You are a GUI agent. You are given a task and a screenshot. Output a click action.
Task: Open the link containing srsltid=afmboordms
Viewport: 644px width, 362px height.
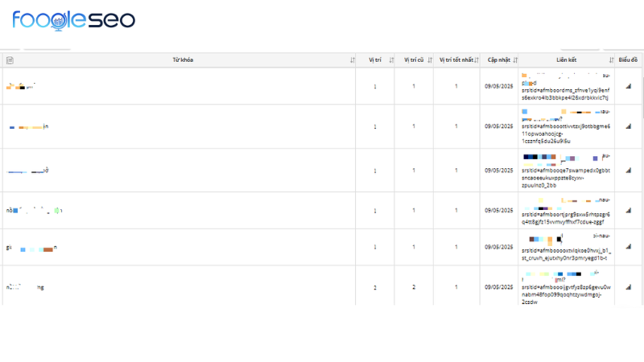[x=566, y=89]
